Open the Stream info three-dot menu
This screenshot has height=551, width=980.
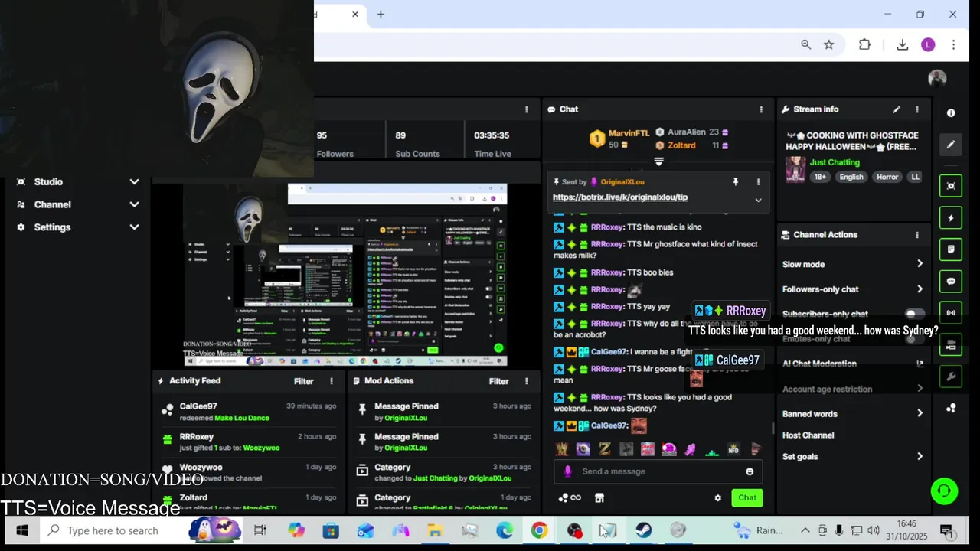point(917,109)
